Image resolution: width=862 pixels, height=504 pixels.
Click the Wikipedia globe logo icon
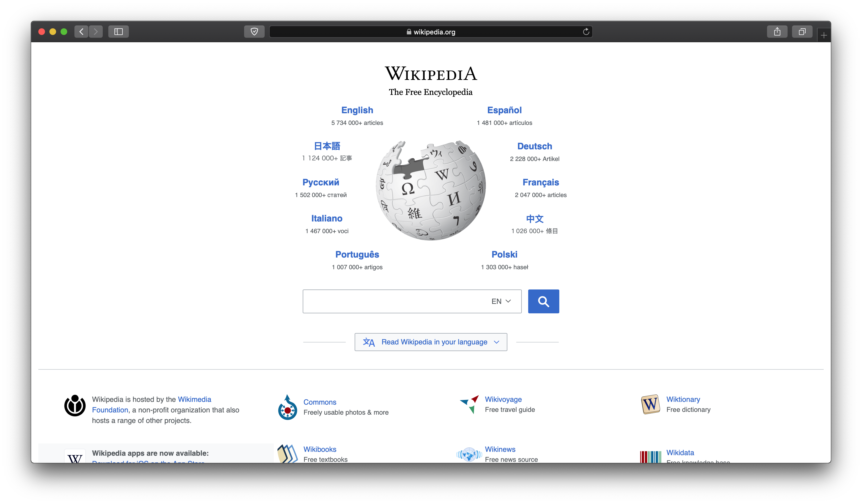click(430, 189)
